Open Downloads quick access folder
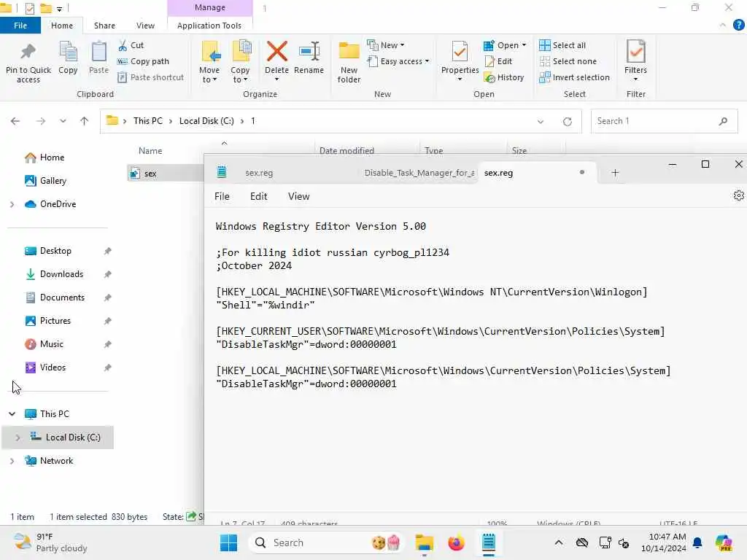This screenshot has height=560, width=747. [61, 274]
